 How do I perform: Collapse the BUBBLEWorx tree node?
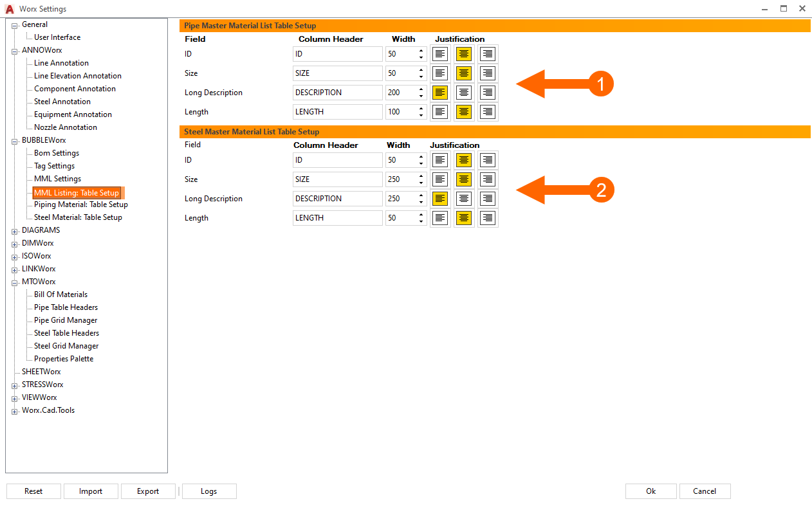coord(14,141)
